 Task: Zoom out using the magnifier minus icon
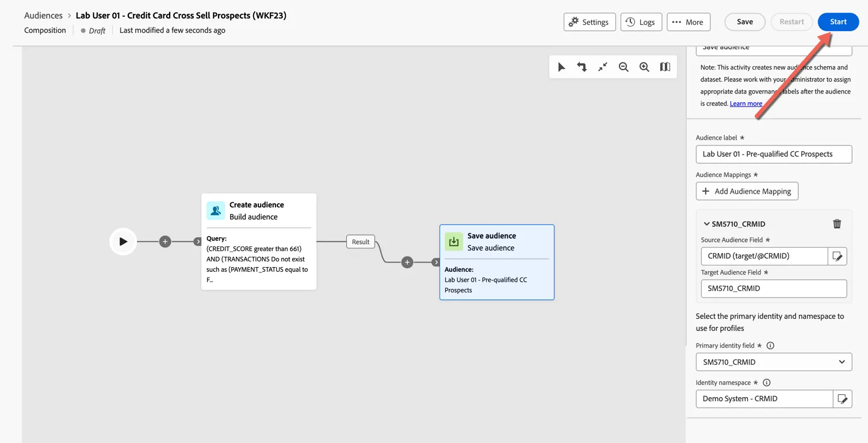click(624, 67)
